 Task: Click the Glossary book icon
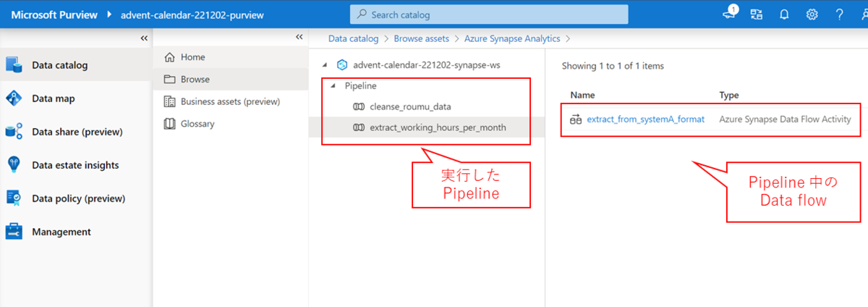pos(170,124)
